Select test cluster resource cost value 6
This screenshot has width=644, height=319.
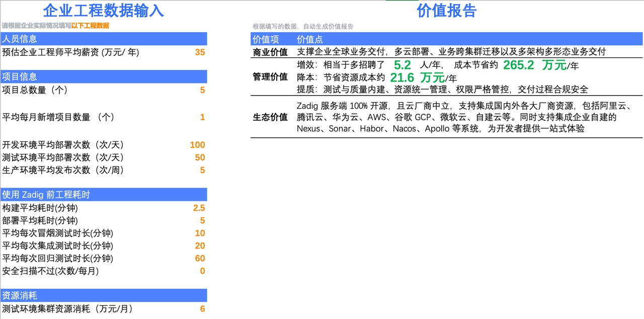click(202, 309)
